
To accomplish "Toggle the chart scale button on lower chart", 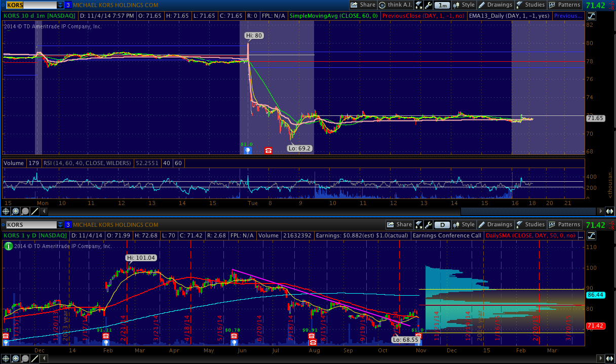I will pyautogui.click(x=591, y=235).
